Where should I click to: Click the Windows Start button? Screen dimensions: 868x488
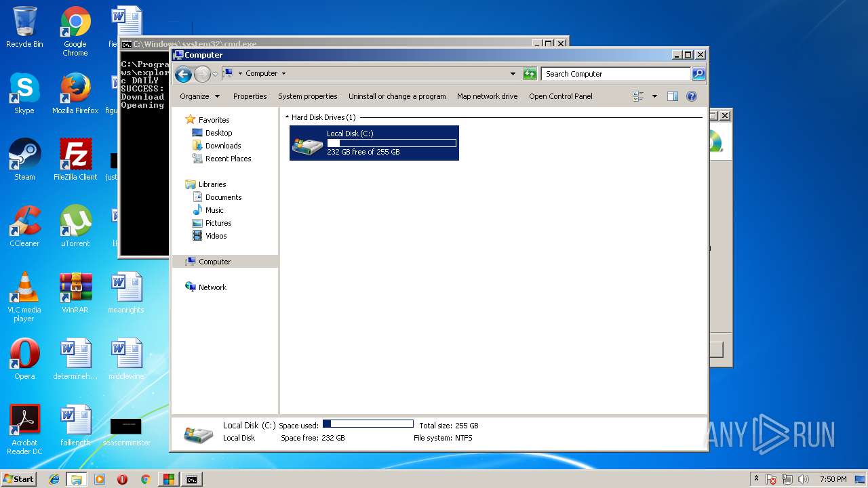click(18, 479)
